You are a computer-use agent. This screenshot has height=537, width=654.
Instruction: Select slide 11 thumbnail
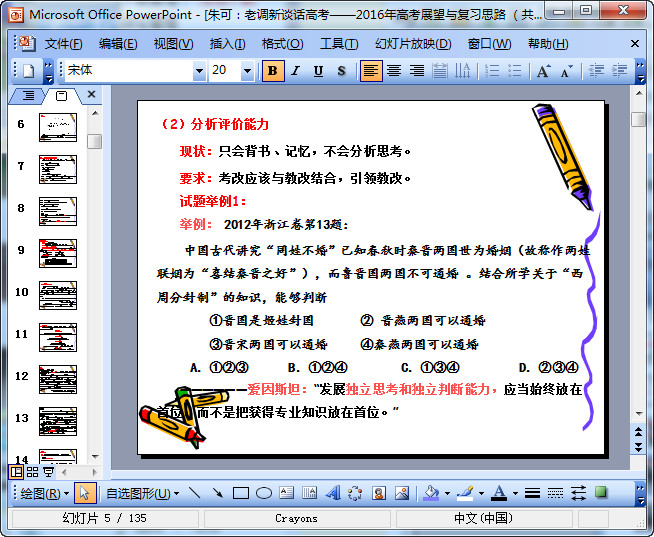(x=58, y=337)
